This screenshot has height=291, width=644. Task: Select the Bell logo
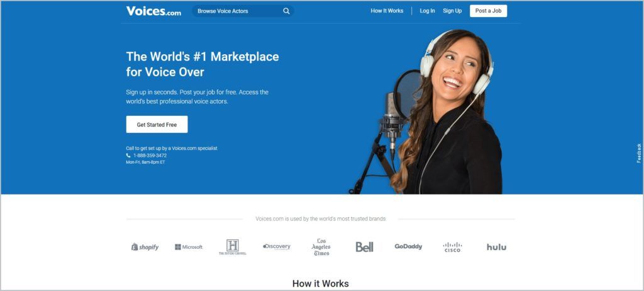point(364,247)
